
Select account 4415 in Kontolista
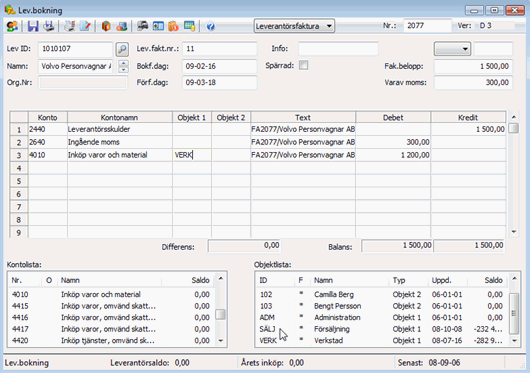click(111, 306)
